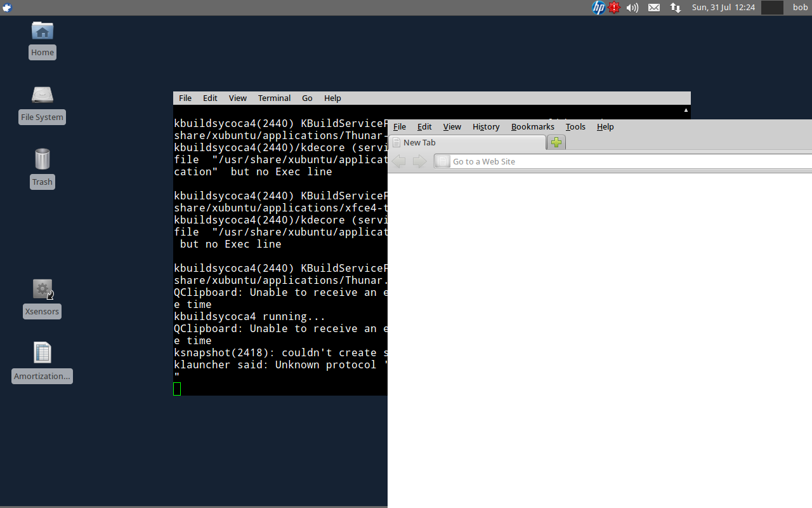Screen dimensions: 812x508
Task: Open the red update notifier icon
Action: click(614, 8)
